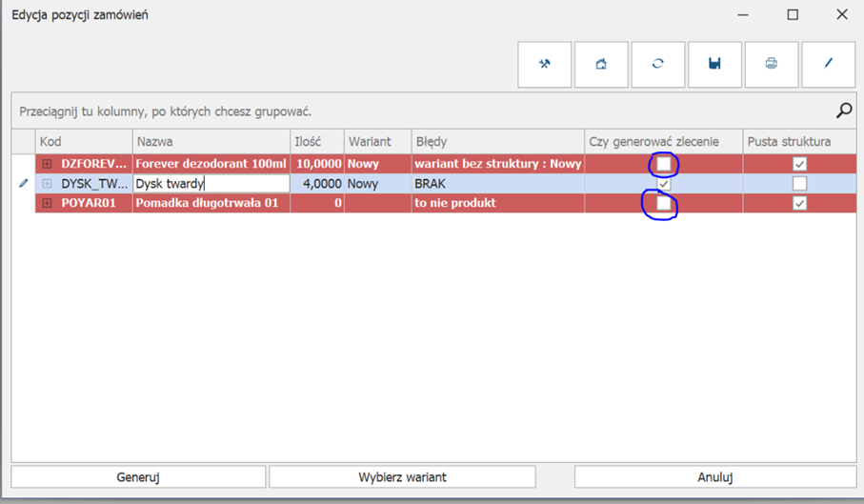Screen dimensions: 864x504
Task: Click the pencil edit toolbar icon
Action: pyautogui.click(x=828, y=64)
